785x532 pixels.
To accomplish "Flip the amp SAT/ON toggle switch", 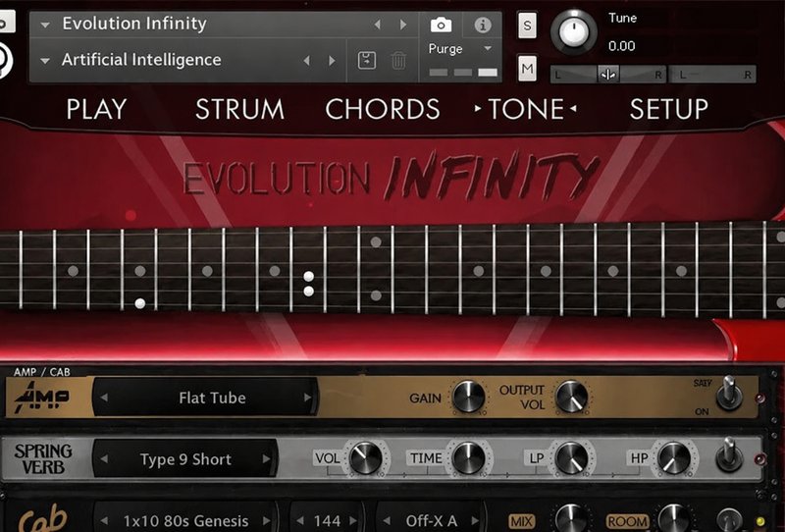I will tap(729, 394).
